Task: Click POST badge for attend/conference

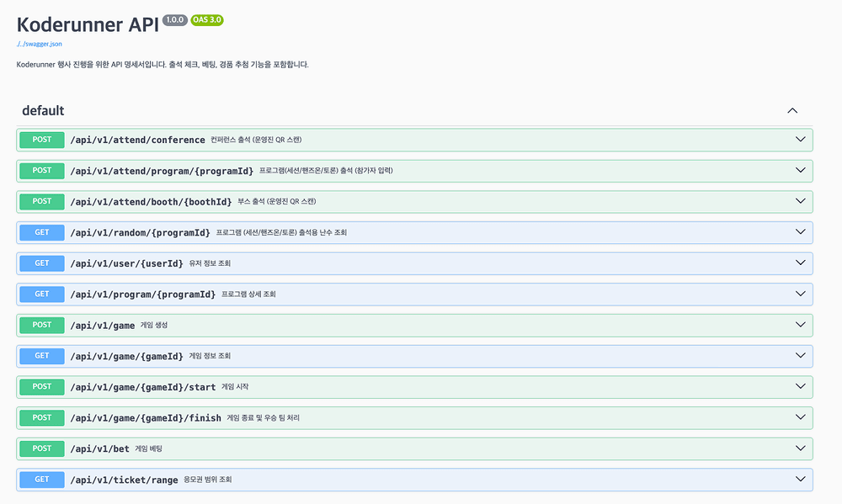Action: (x=42, y=140)
